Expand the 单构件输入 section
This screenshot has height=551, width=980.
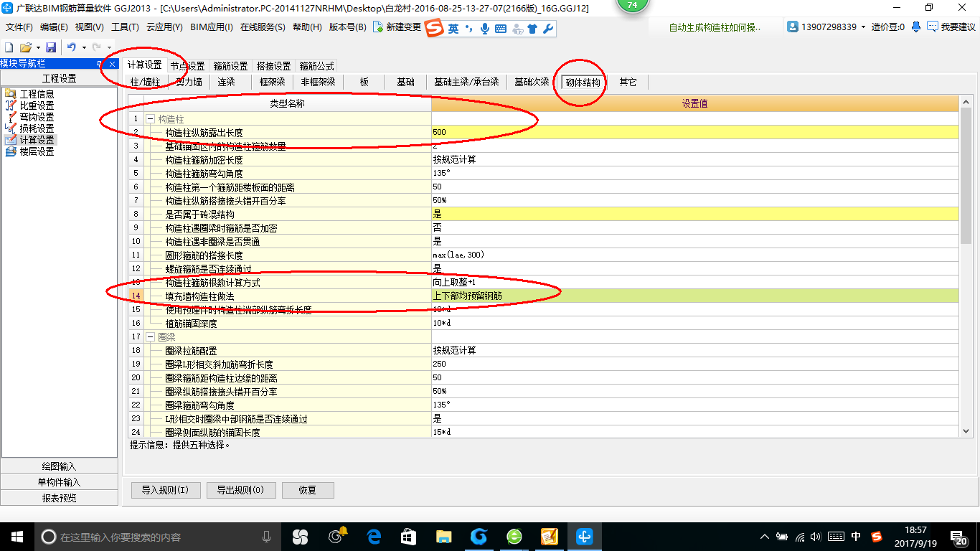tap(59, 482)
